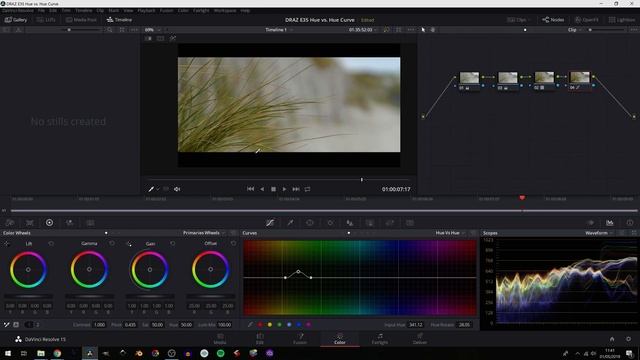This screenshot has width=640, height=360.
Task: Open the Color Match palette
Action: pos(29,222)
